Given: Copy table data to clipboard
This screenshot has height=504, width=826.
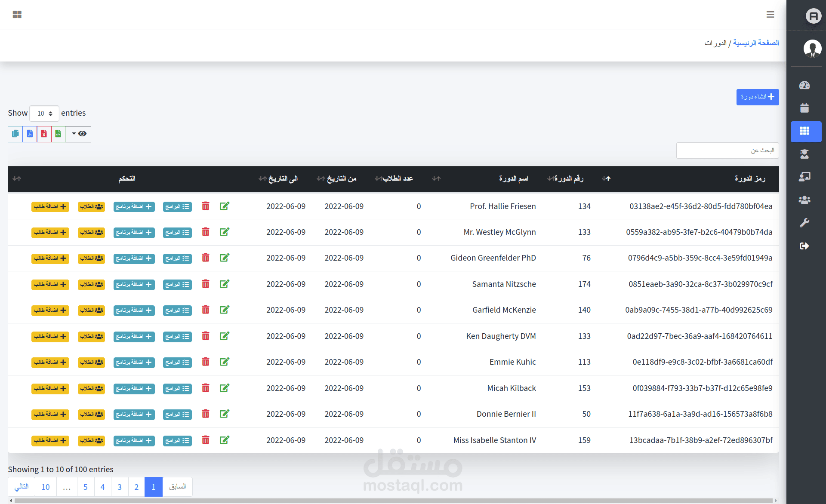Looking at the screenshot, I should [15, 134].
